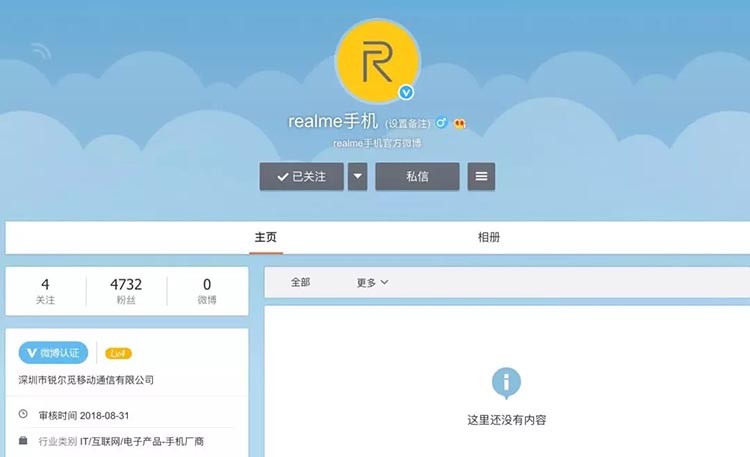750x457 pixels.
Task: Open the 0 微博 posts count
Action: pos(207,291)
